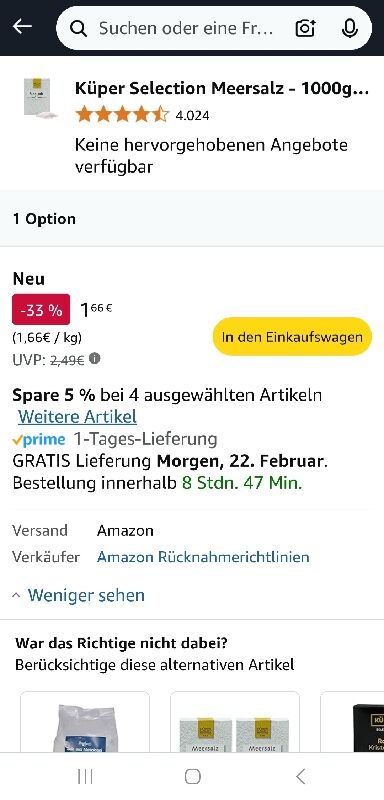
Task: Tap Android home button icon
Action: (x=192, y=777)
